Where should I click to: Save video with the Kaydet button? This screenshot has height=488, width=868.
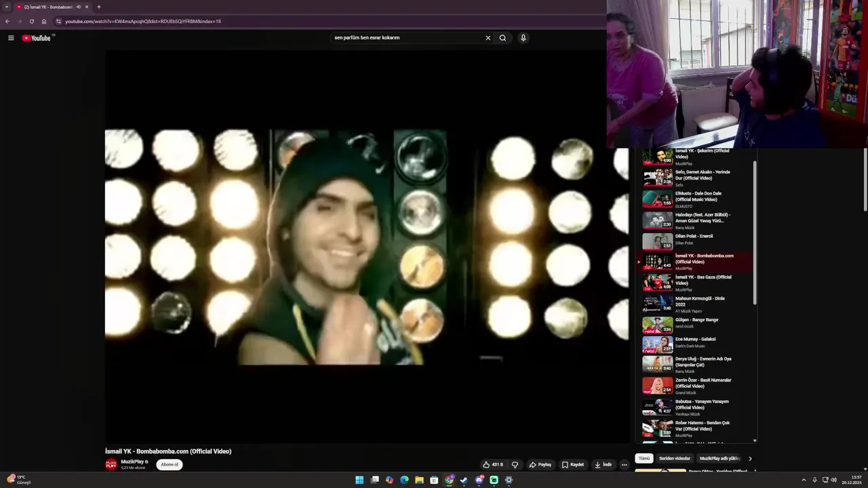tap(573, 465)
